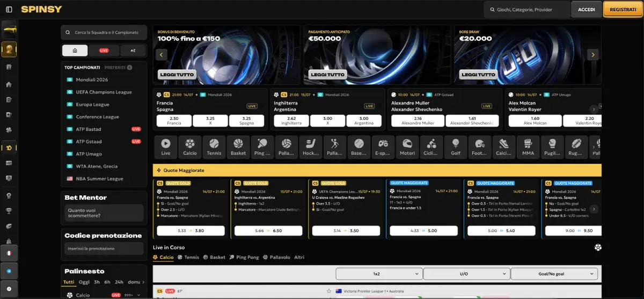This screenshot has height=299, width=644.
Task: Select the Ping Pong sport category tile
Action: point(262,147)
